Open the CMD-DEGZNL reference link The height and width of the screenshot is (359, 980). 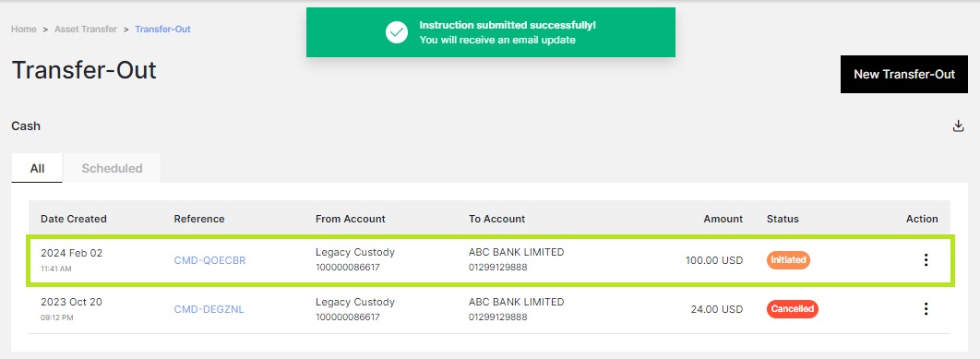point(209,309)
